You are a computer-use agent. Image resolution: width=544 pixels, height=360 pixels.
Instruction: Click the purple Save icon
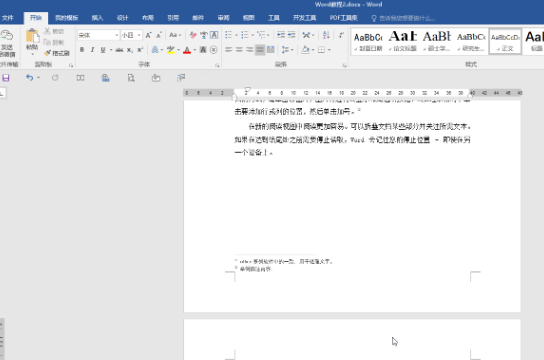click(6, 78)
